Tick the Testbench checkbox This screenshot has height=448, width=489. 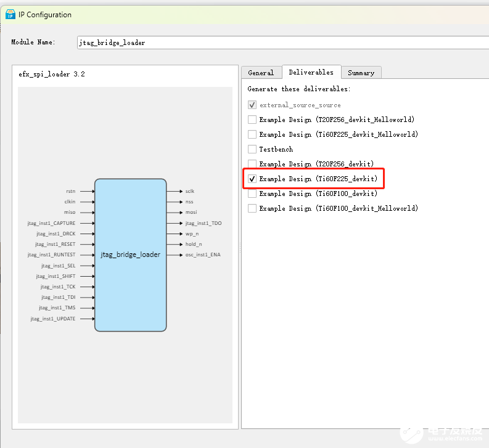(x=252, y=149)
